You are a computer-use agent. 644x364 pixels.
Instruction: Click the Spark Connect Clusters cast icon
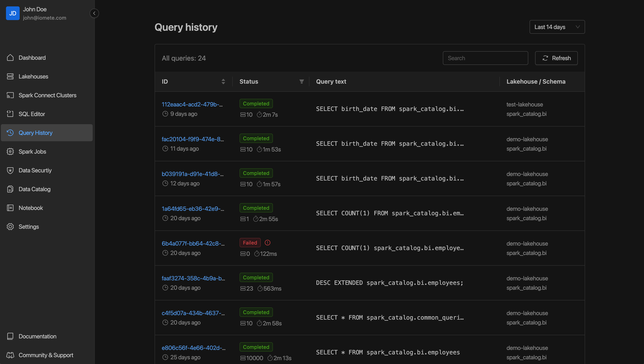click(x=10, y=95)
